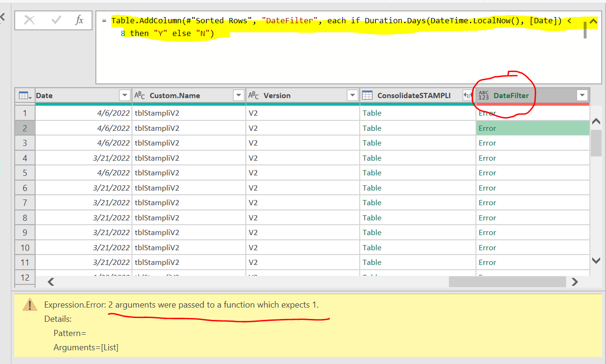606x364 pixels.
Task: Click the Error cell in row 6
Action: tap(532, 188)
